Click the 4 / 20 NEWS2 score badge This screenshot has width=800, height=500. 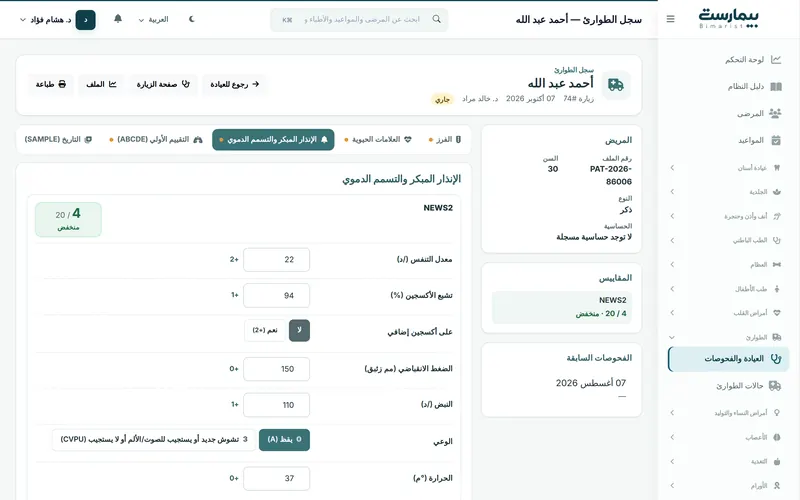point(68,219)
